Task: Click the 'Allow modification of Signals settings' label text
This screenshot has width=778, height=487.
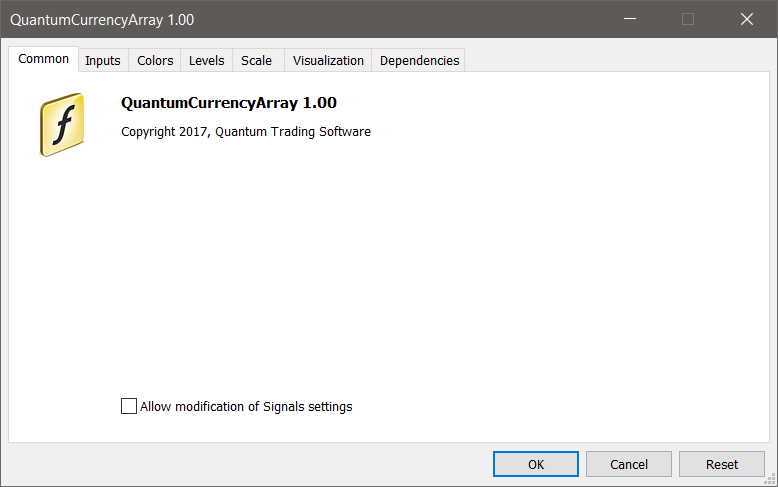Action: (246, 407)
